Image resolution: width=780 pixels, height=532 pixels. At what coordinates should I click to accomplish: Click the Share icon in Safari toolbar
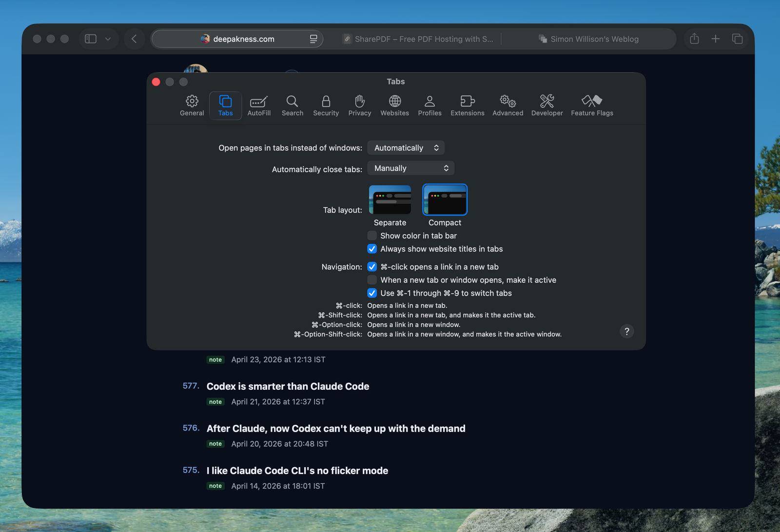click(x=694, y=39)
